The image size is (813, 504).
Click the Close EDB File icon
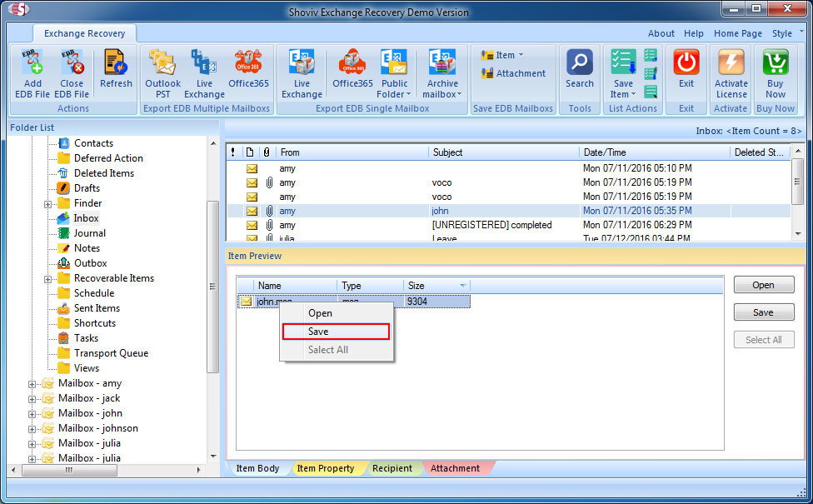(72, 63)
